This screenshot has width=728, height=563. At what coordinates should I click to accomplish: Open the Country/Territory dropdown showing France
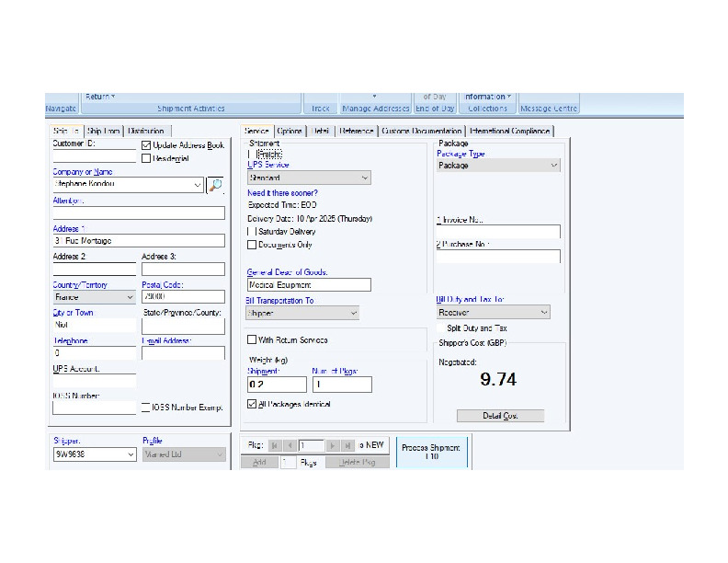(x=94, y=297)
